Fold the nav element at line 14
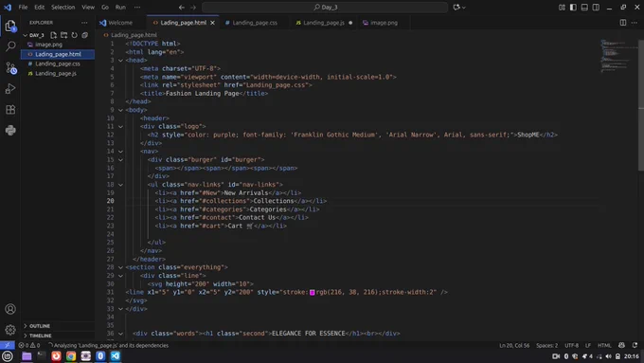 [120, 152]
